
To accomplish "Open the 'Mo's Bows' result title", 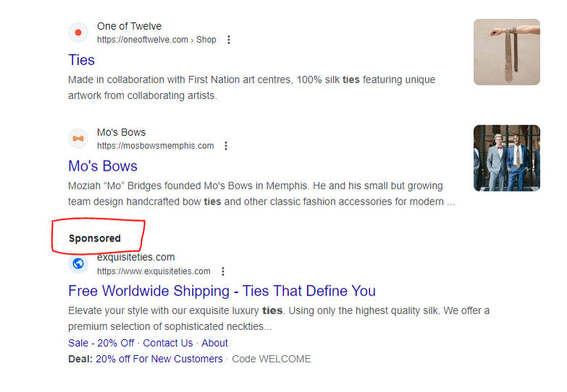I will pos(103,166).
